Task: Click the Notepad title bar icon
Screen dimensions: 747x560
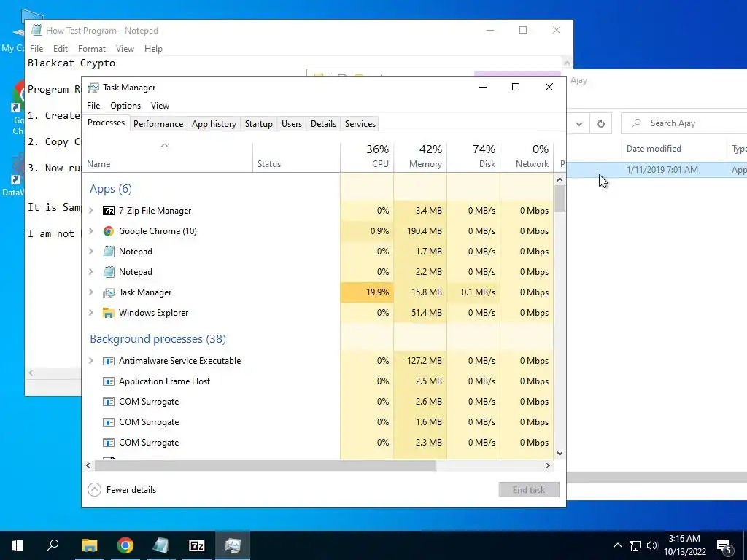Action: [x=36, y=30]
